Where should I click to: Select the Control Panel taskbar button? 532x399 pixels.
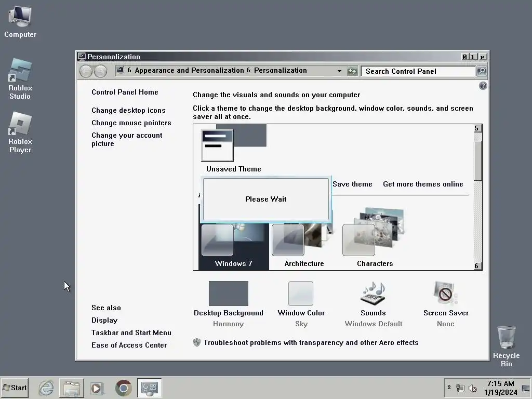point(149,388)
